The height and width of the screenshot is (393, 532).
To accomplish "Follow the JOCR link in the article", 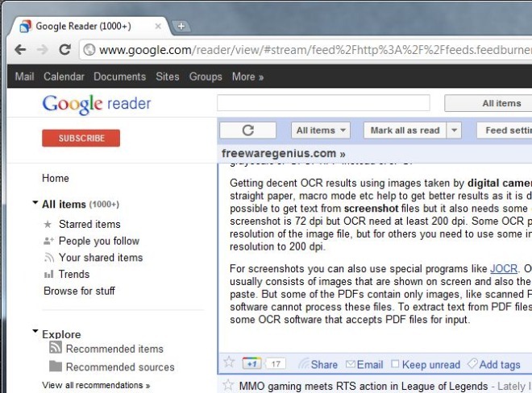I will point(504,269).
